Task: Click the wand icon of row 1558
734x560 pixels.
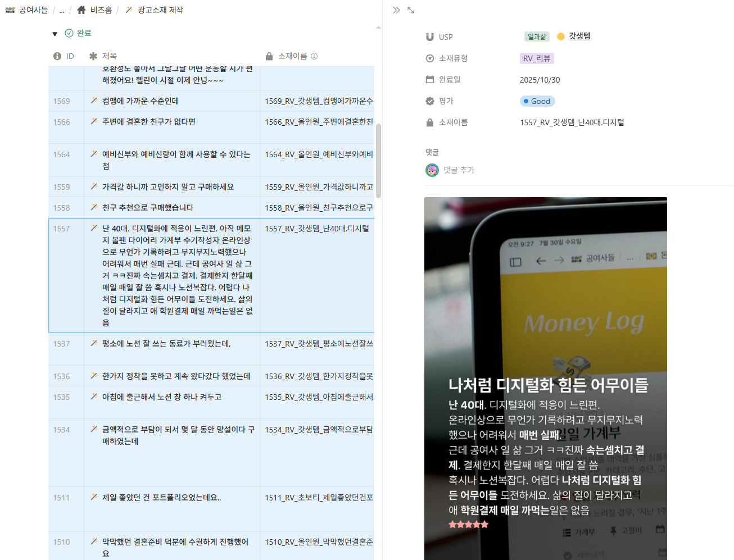Action: (94, 207)
